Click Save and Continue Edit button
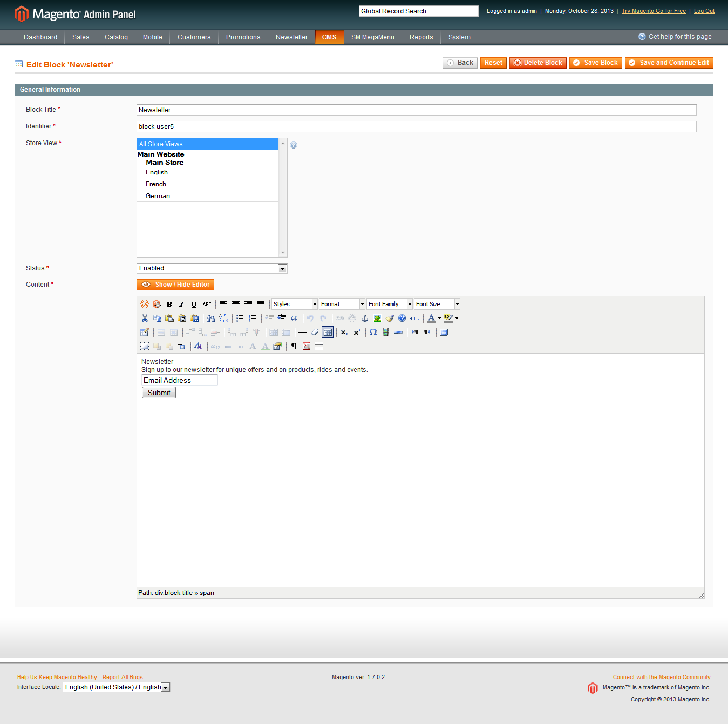 click(x=669, y=63)
